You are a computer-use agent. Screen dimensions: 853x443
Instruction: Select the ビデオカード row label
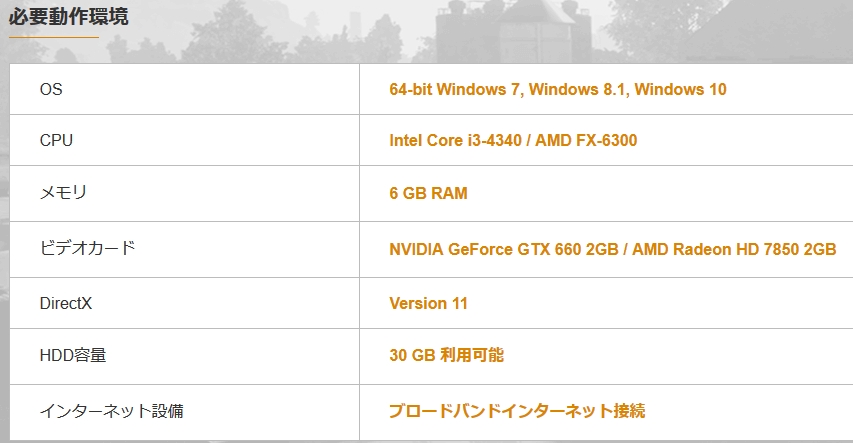pyautogui.click(x=87, y=248)
